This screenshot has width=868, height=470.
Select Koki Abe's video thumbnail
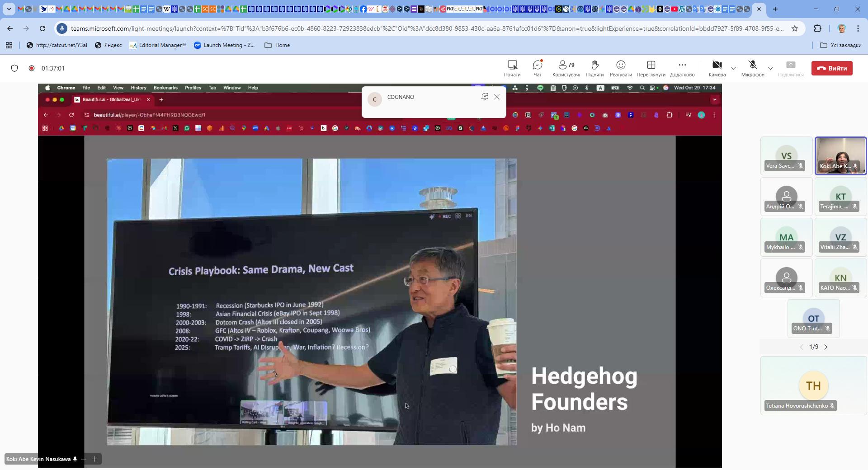(840, 155)
